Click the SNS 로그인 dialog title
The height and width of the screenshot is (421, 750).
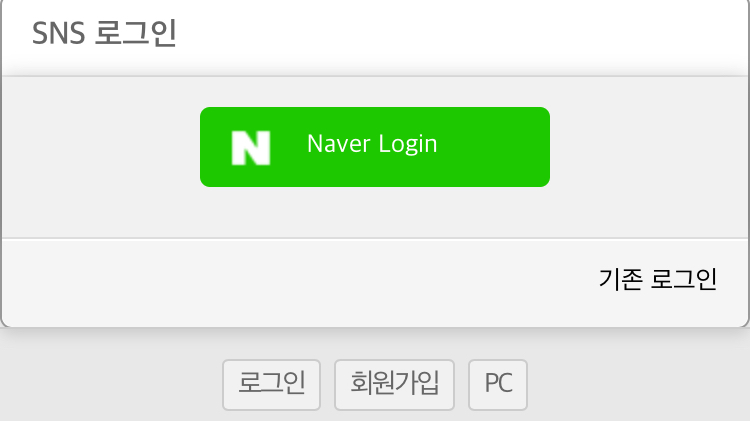point(104,33)
